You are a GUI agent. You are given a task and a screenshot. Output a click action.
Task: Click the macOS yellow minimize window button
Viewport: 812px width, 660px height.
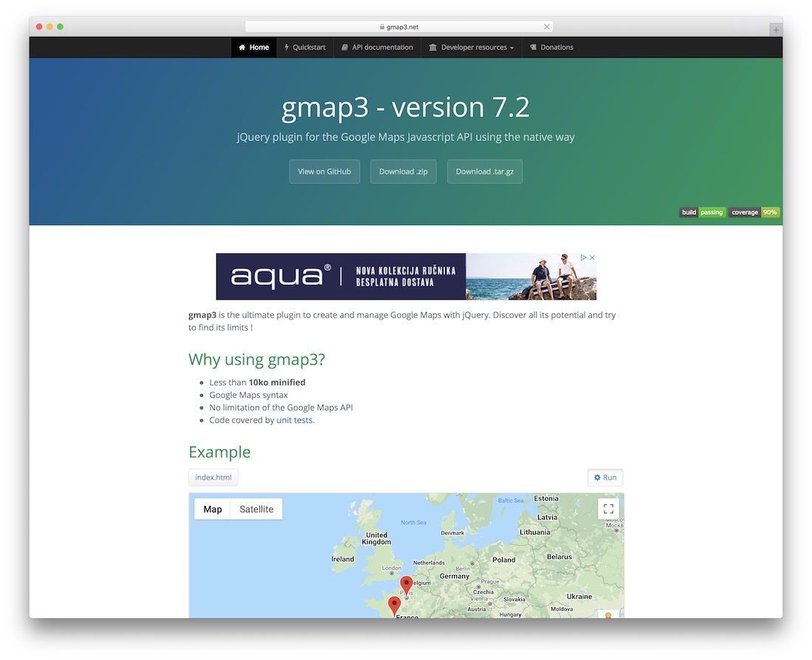pyautogui.click(x=49, y=27)
